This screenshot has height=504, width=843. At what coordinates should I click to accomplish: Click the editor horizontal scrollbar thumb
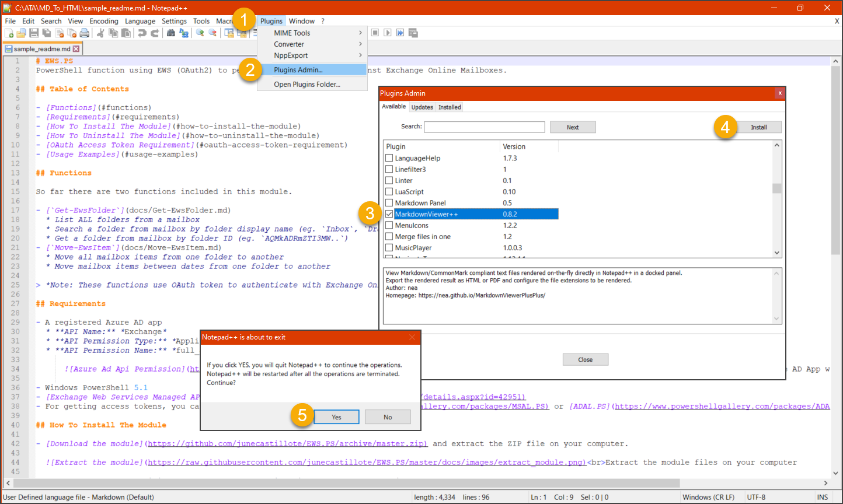pos(346,483)
